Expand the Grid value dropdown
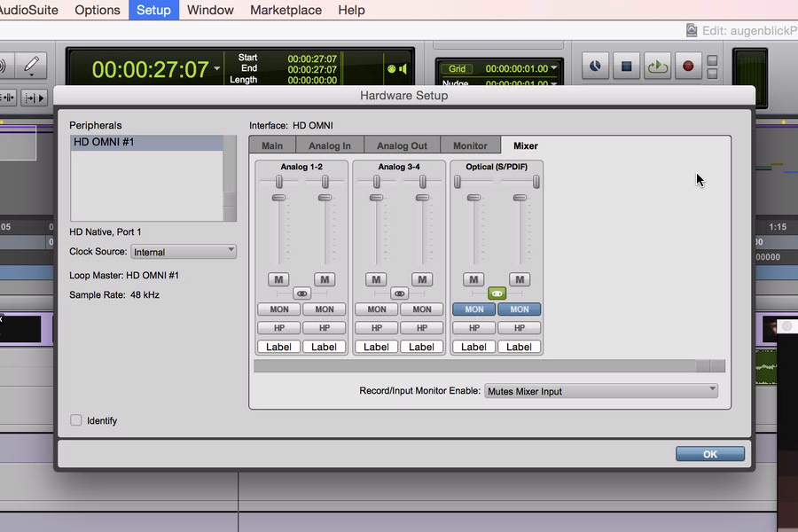 [554, 68]
